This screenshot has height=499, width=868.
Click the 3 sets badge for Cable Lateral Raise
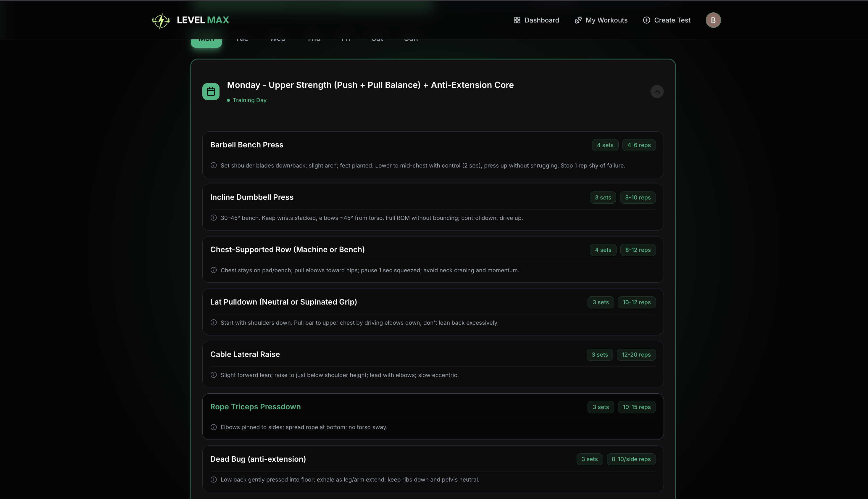[600, 355]
